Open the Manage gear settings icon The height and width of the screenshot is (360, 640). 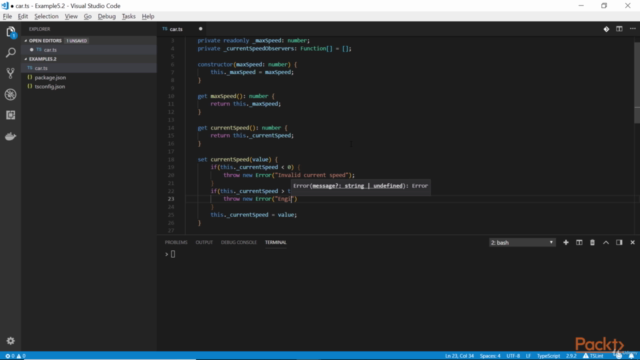[11, 340]
